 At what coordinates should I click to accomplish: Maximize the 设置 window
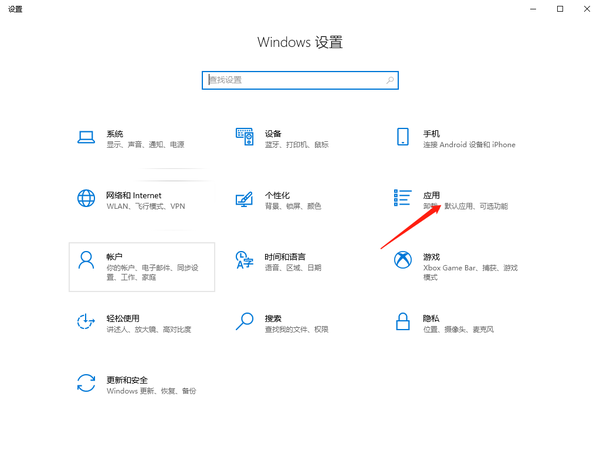(560, 9)
